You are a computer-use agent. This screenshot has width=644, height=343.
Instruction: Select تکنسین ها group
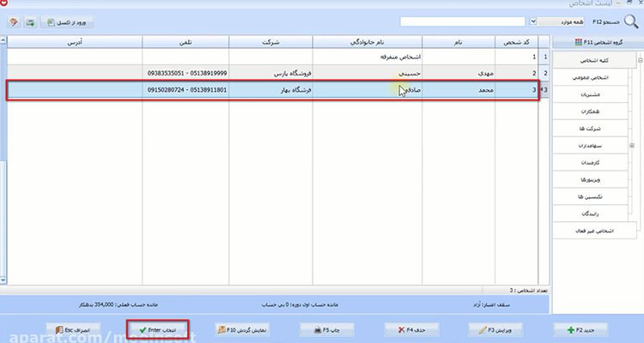590,197
